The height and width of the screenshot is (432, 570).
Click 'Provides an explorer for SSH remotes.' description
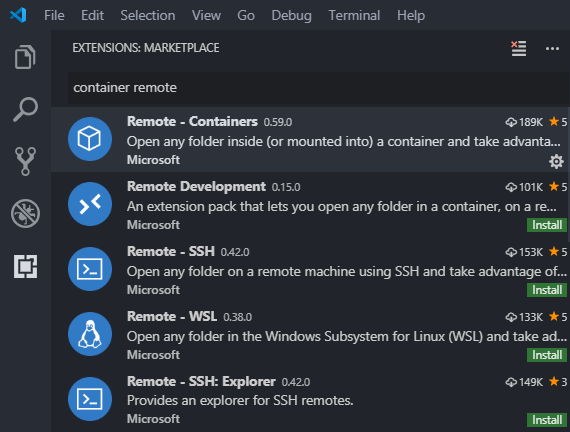tap(240, 401)
